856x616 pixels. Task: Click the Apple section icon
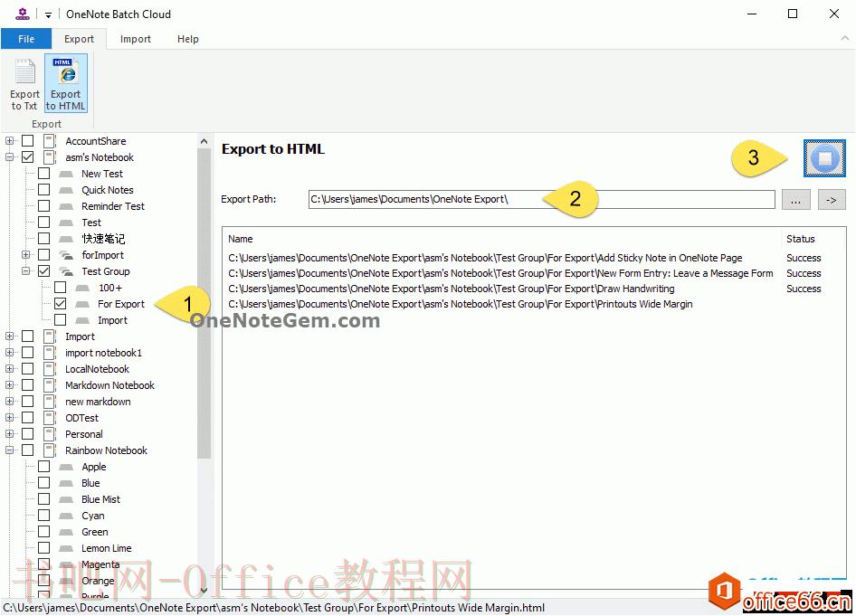point(66,467)
